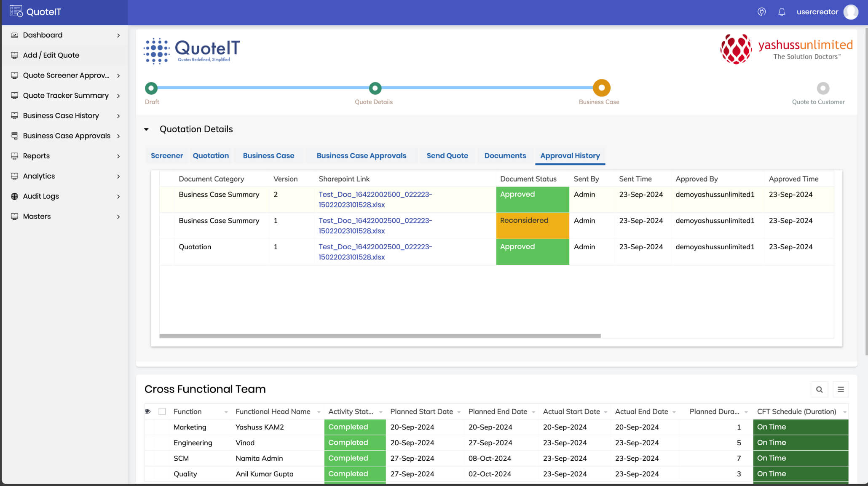The width and height of the screenshot is (868, 486).
Task: Collapse the Quotation Details section
Action: (x=146, y=129)
